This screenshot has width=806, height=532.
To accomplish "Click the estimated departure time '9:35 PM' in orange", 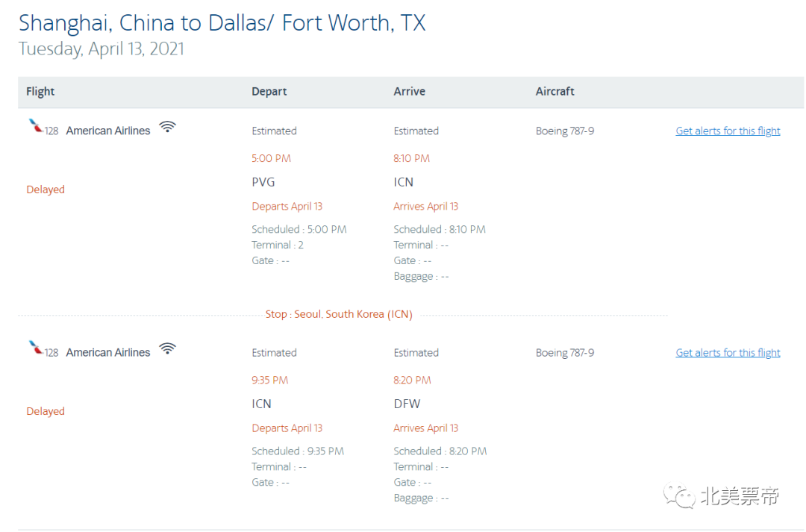I will pos(270,381).
